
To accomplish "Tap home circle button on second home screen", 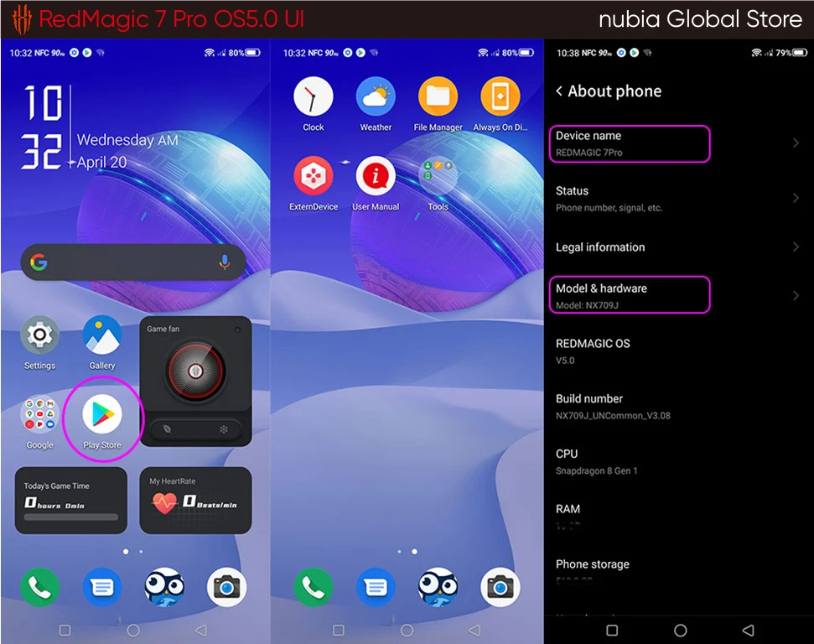I will [407, 631].
